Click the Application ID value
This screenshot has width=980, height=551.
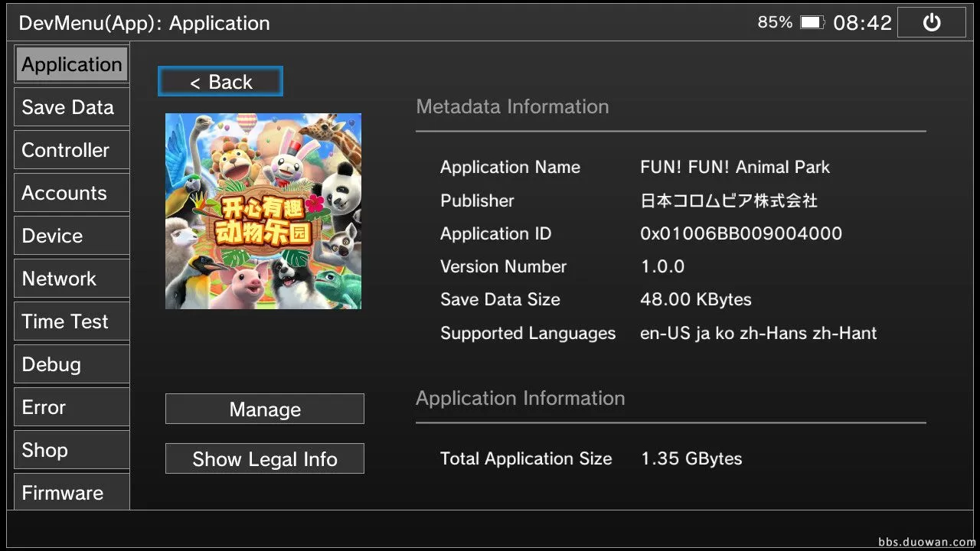[740, 234]
